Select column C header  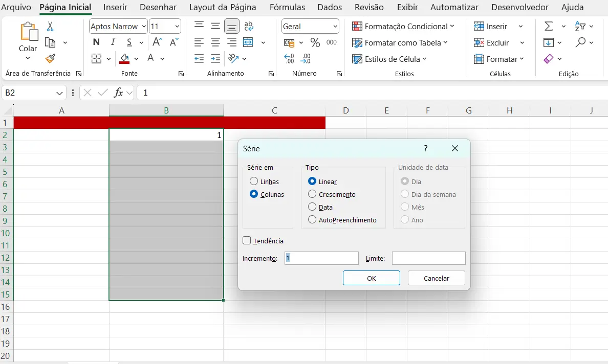coord(274,110)
